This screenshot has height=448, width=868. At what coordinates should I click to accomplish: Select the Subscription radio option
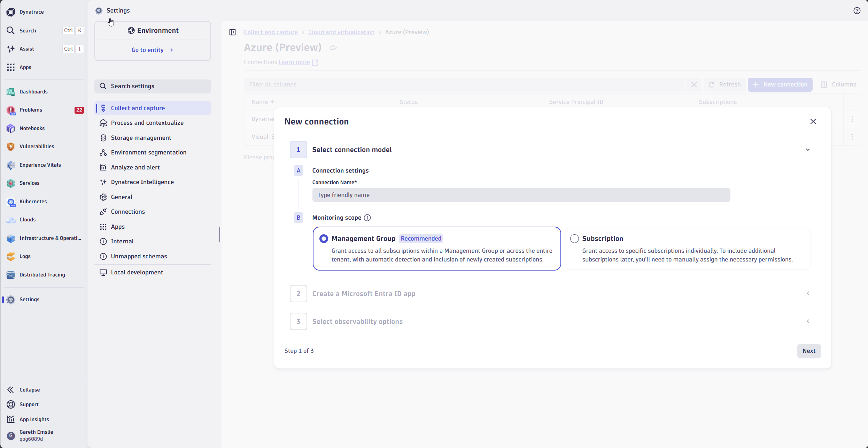point(574,239)
